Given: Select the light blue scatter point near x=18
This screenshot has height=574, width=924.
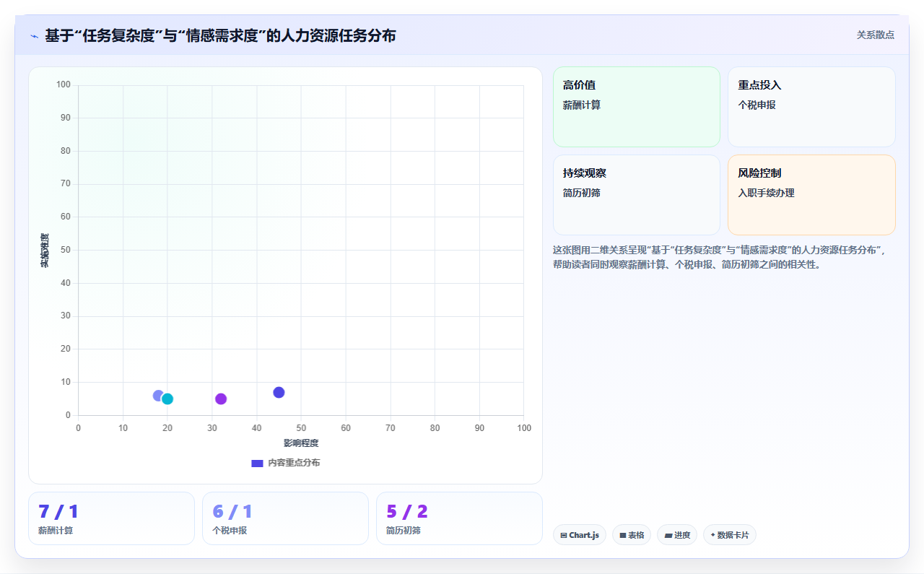Looking at the screenshot, I should [158, 395].
